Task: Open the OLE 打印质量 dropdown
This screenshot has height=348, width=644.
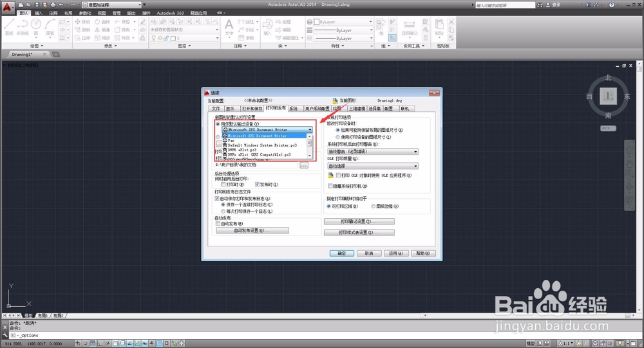Action: [x=373, y=166]
